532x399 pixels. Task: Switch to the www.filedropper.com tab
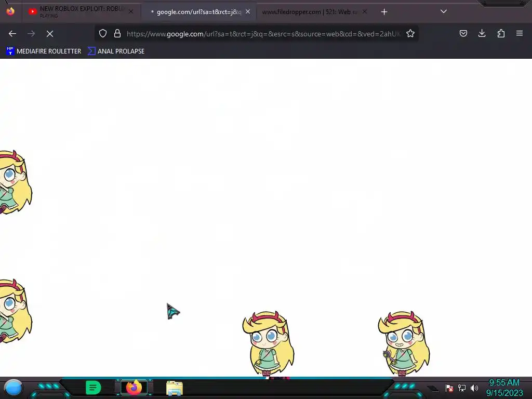coord(310,12)
